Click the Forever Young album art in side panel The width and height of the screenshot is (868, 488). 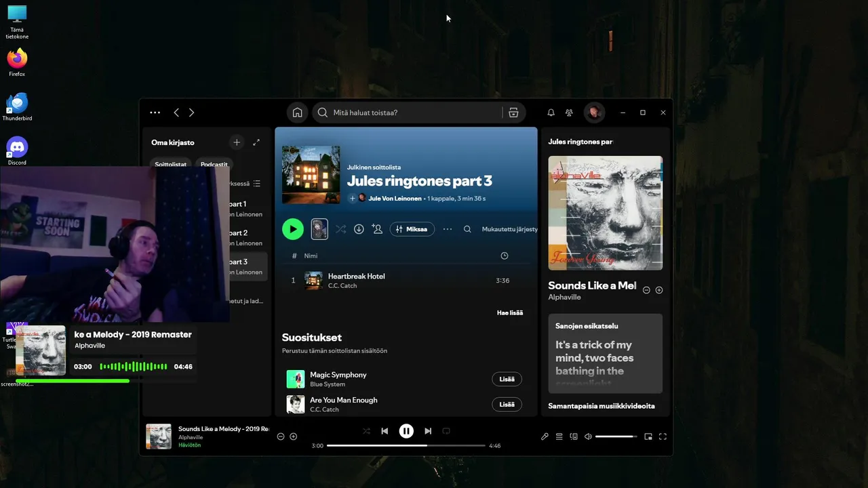pos(606,213)
